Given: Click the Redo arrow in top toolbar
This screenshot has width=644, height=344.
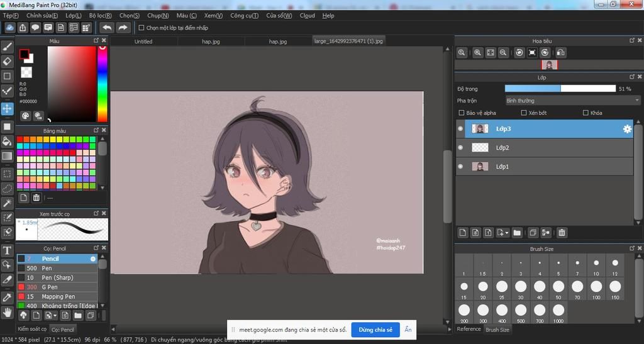Looking at the screenshot, I should [x=123, y=28].
